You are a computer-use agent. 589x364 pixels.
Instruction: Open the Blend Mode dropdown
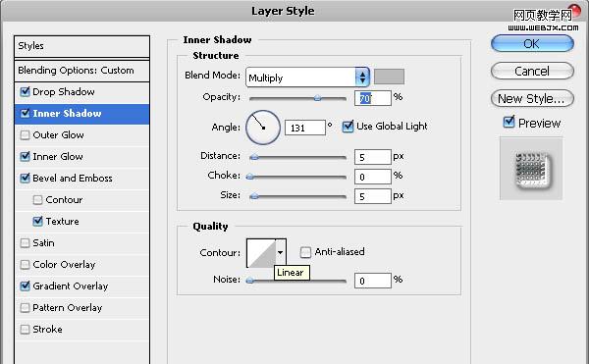307,78
